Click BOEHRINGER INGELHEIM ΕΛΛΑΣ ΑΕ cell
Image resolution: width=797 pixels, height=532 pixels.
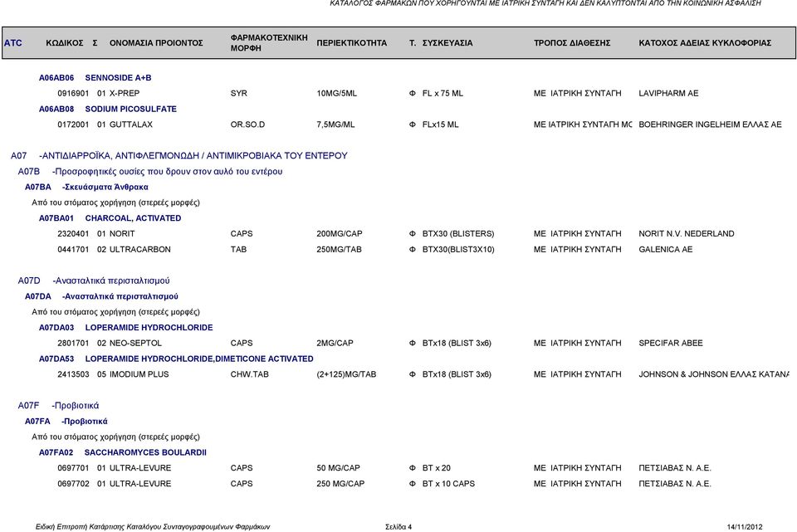pos(710,124)
